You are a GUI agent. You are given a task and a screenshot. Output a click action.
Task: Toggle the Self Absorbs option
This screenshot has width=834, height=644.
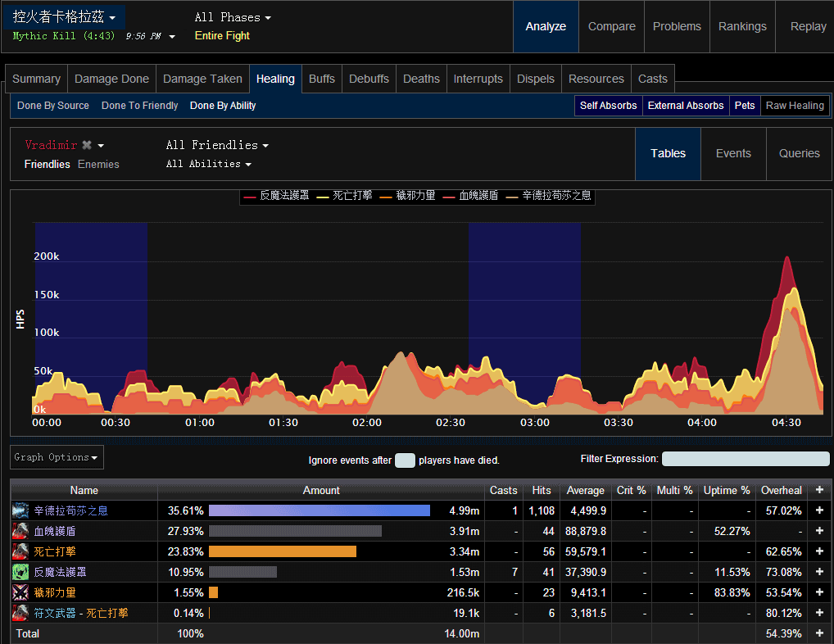click(x=608, y=106)
